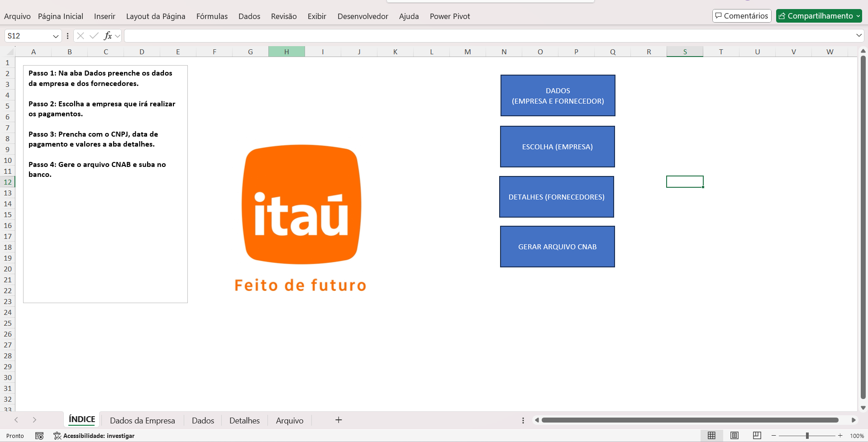The height and width of the screenshot is (442, 868).
Task: Click the Acessibilidade checker icon in status bar
Action: [57, 435]
